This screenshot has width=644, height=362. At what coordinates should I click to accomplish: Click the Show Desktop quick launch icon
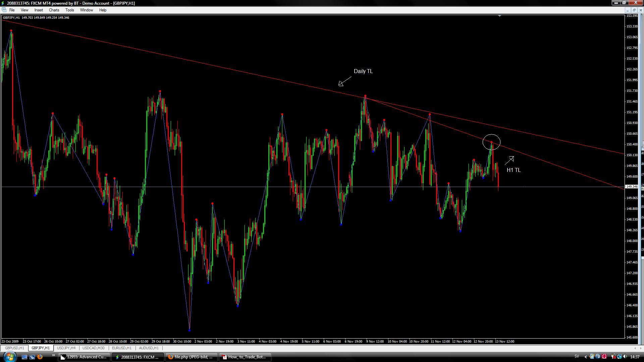click(24, 357)
